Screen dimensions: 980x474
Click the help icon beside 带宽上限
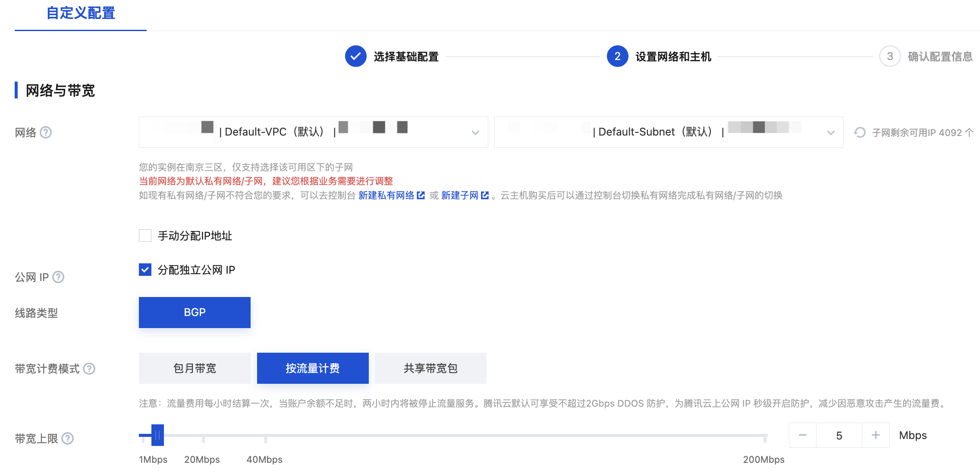click(x=68, y=439)
